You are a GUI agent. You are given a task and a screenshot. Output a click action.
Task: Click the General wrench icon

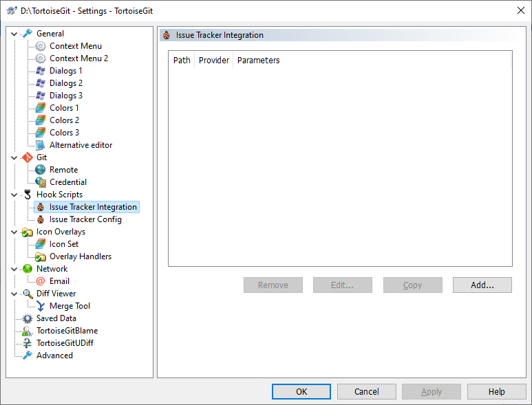[x=28, y=34]
